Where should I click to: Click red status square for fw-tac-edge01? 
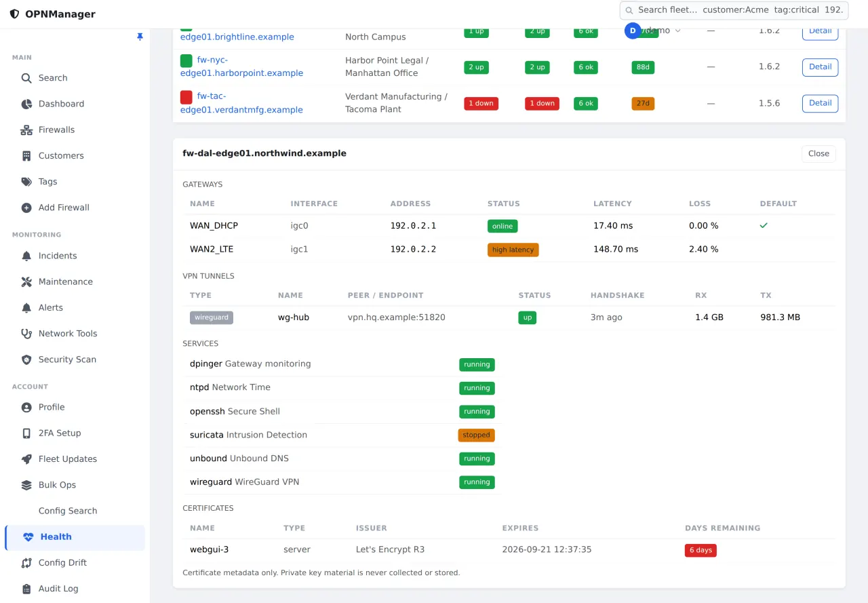tap(186, 97)
